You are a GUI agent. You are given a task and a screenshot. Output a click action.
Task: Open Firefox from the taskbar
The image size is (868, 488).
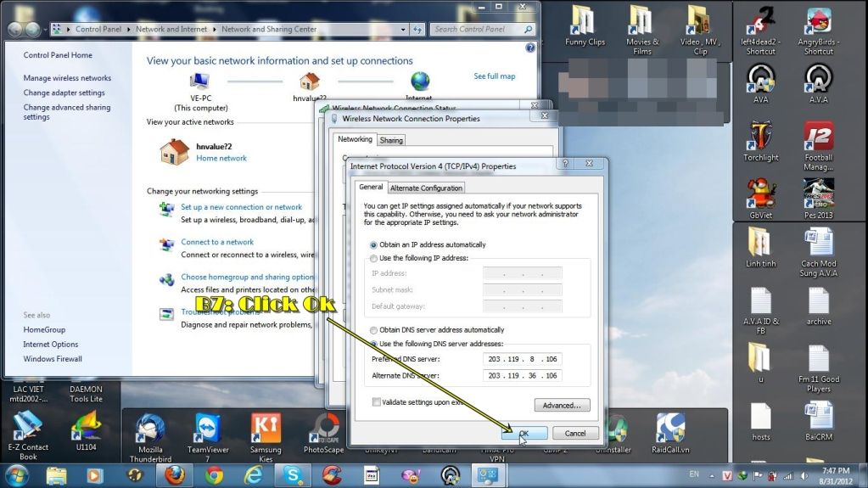176,474
